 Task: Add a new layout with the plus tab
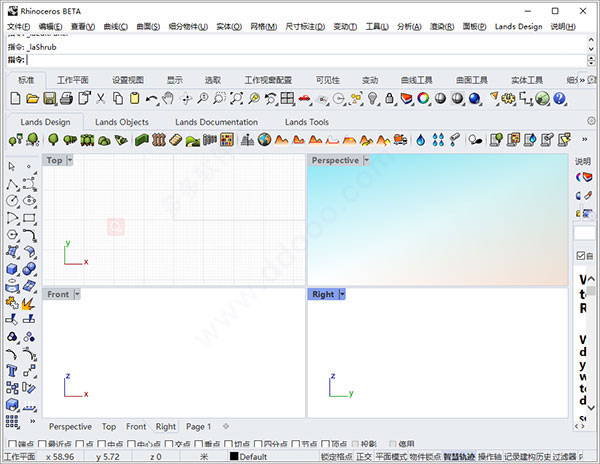pyautogui.click(x=226, y=426)
